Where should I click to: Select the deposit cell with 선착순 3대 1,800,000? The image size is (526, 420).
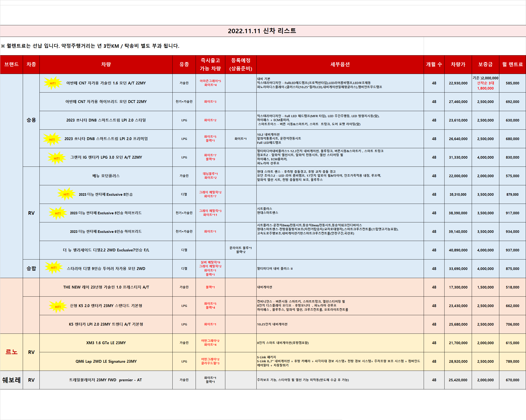[x=485, y=83]
